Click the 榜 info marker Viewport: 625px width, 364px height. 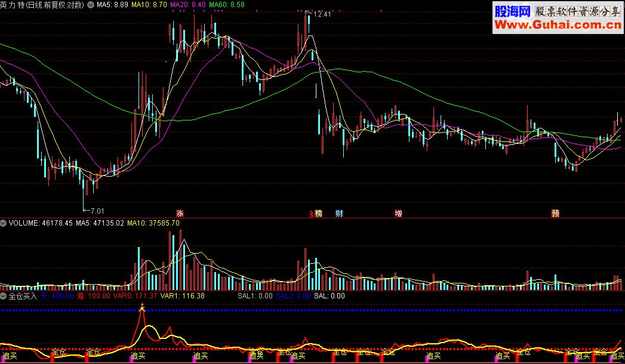[x=319, y=214]
